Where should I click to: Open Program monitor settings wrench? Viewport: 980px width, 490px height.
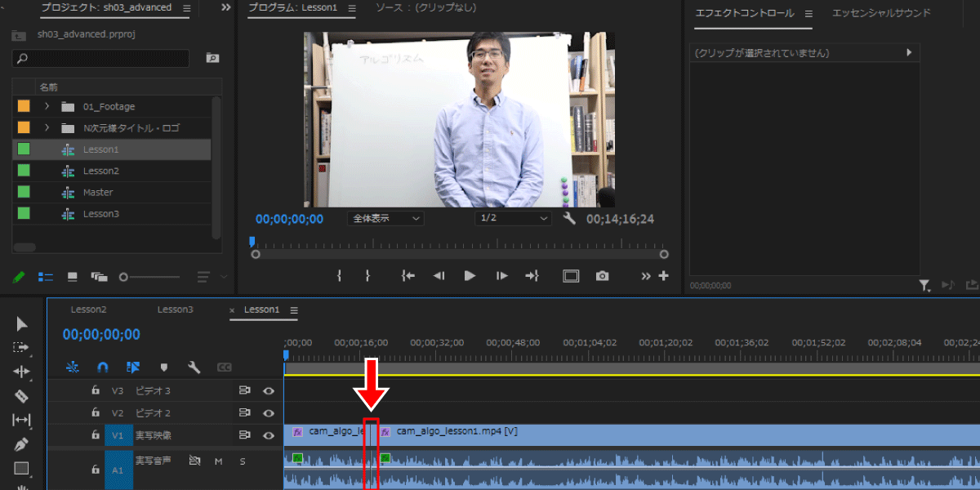569,219
